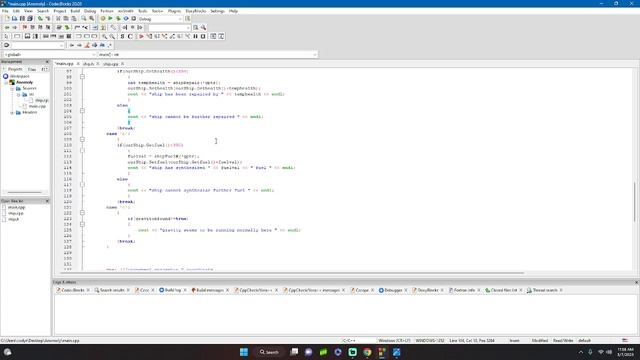Click the Redo toolbar icon
640x360 pixels.
tap(48, 19)
